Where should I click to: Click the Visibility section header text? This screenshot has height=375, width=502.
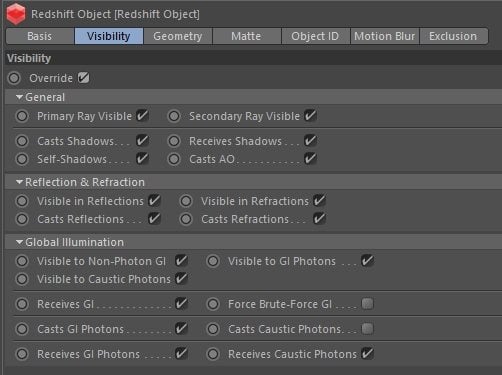click(x=29, y=58)
